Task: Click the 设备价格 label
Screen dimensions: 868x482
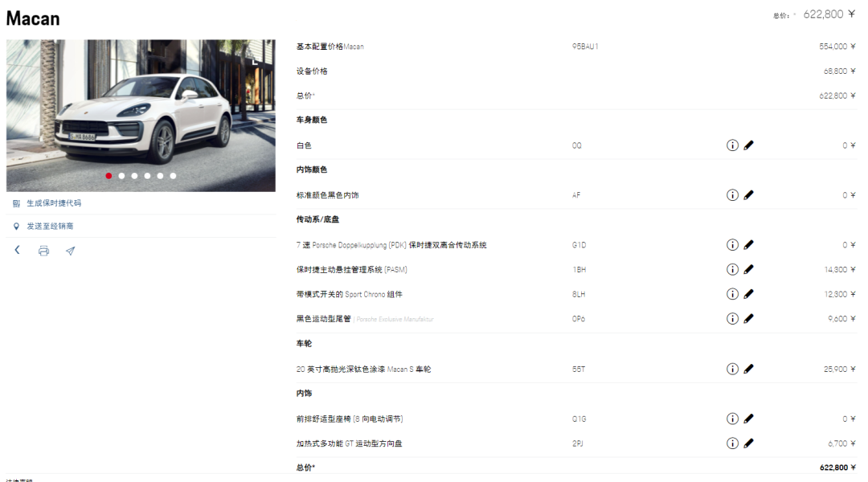Action: click(x=312, y=71)
